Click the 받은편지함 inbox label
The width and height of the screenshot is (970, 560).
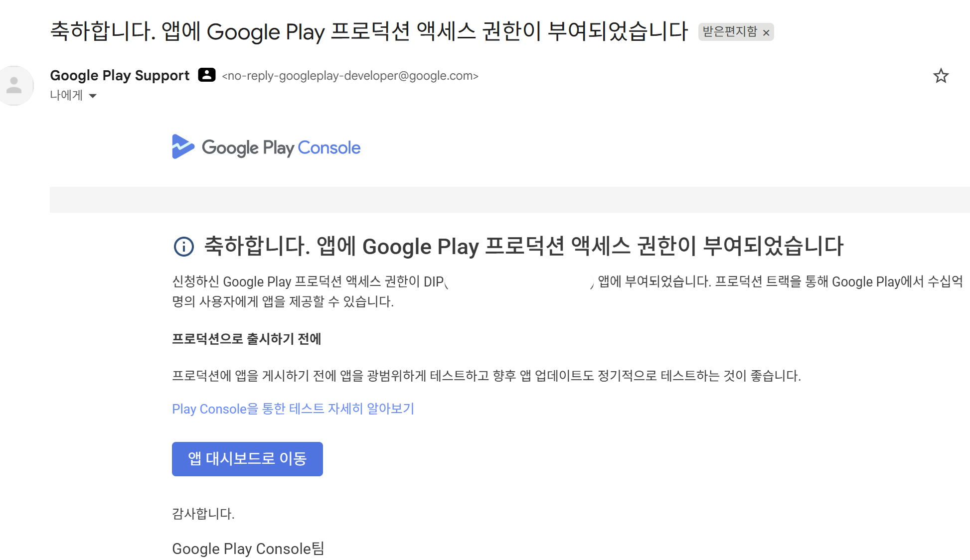tap(729, 32)
